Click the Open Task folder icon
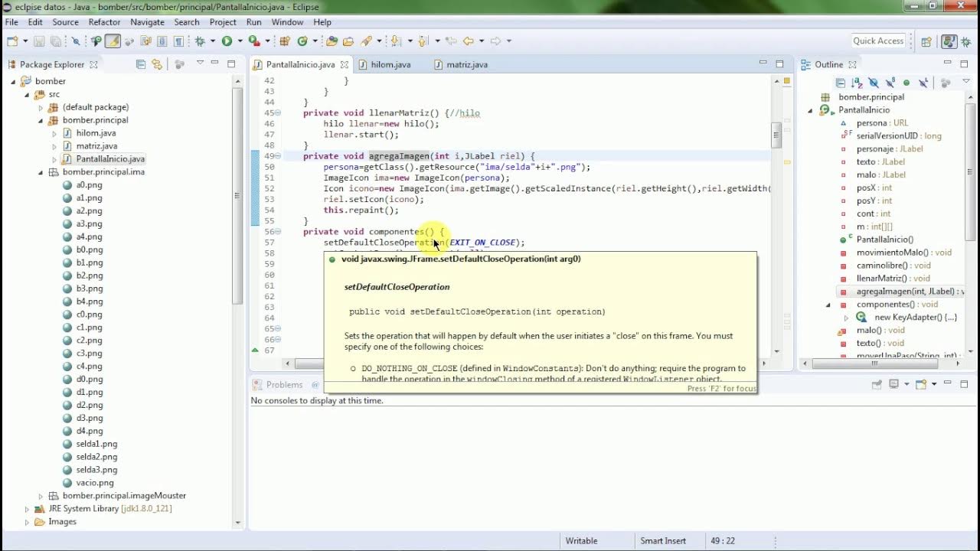980x551 pixels. tap(348, 41)
